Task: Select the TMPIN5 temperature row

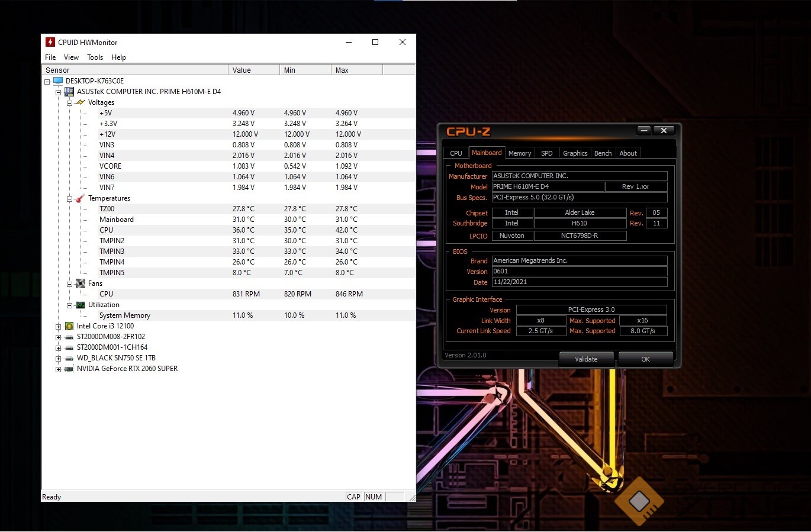Action: [257, 273]
